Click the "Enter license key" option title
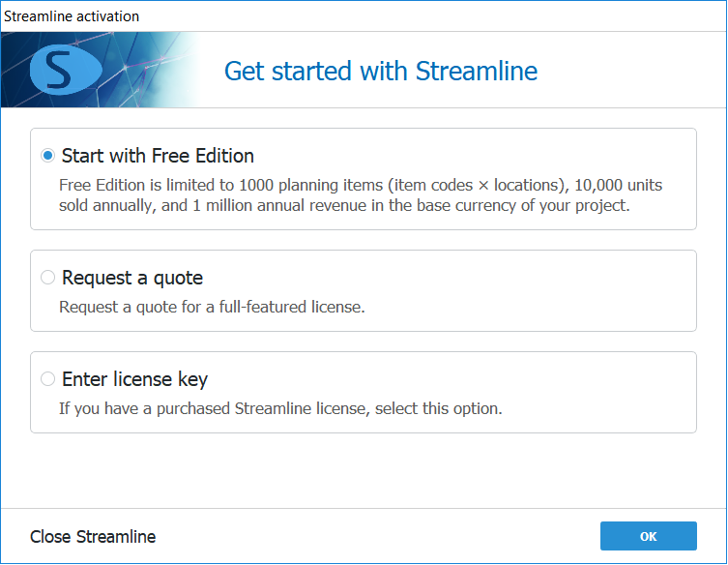This screenshot has height=565, width=728. 134,379
